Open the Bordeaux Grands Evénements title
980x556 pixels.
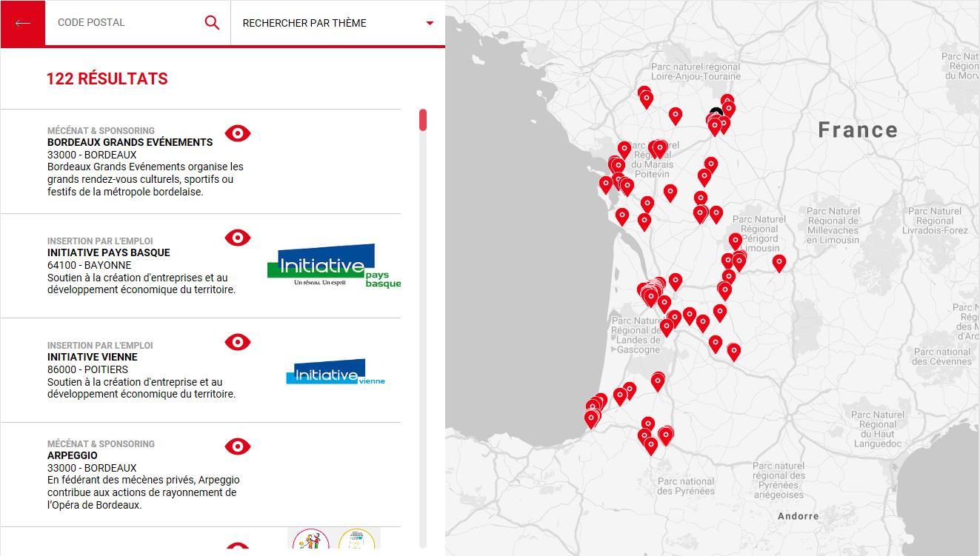pos(130,142)
